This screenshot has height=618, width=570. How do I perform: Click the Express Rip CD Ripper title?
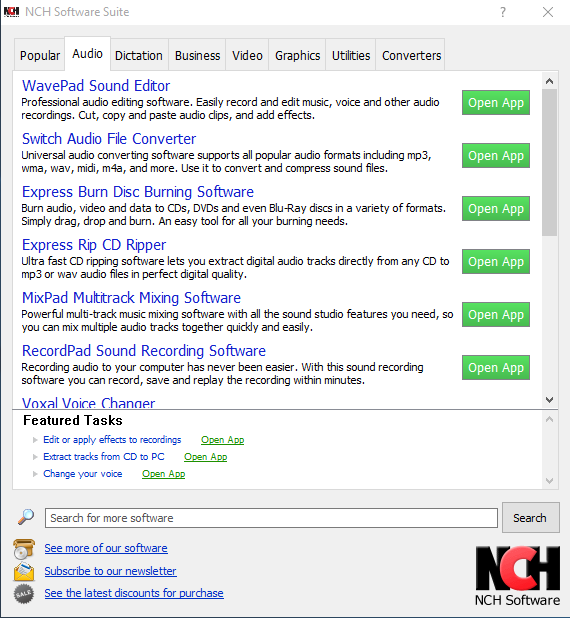pos(94,245)
